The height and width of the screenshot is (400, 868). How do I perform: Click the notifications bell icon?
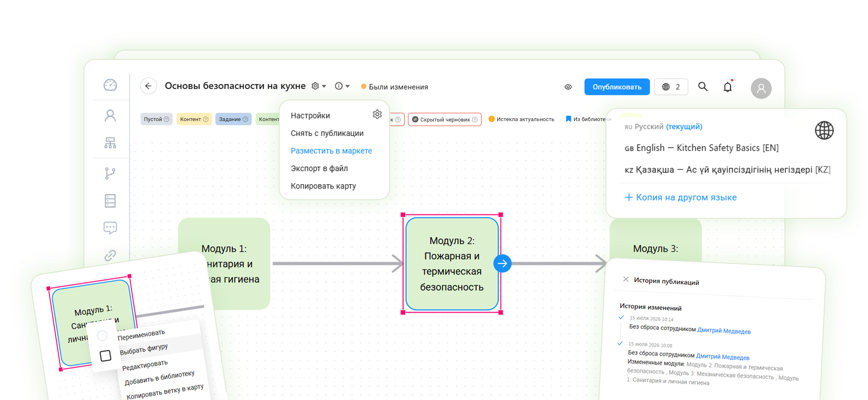click(x=727, y=87)
